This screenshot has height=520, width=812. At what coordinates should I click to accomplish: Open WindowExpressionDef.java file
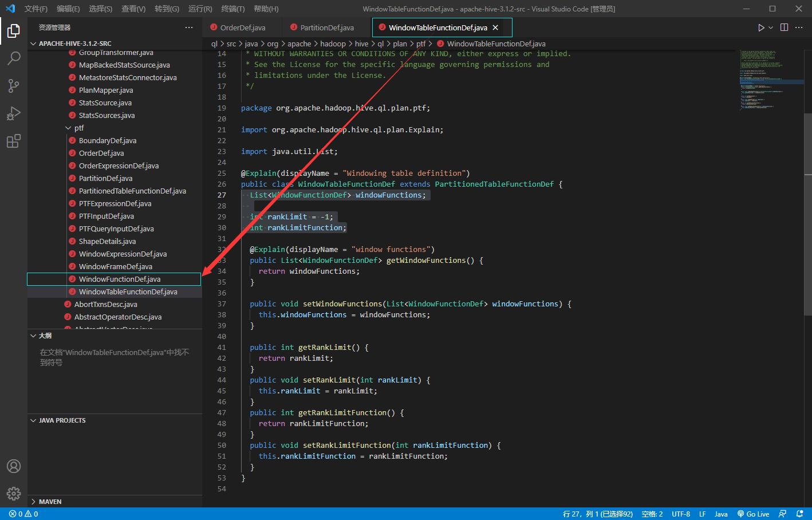115,254
